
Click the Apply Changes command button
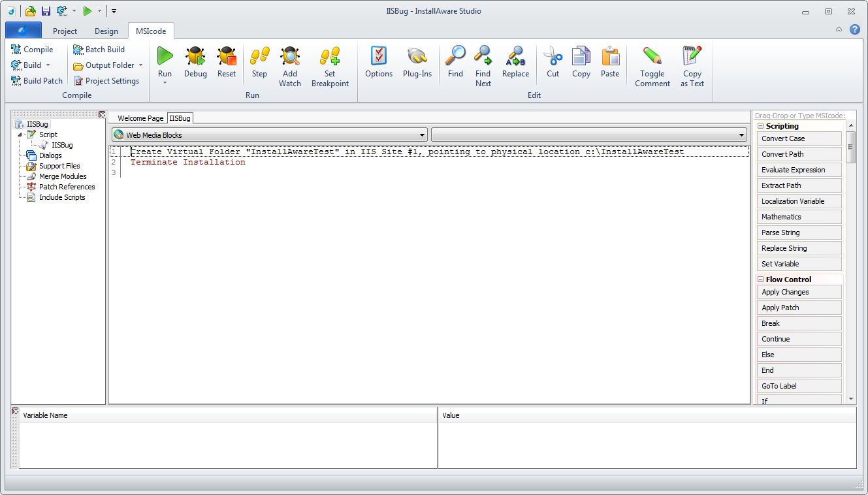799,292
